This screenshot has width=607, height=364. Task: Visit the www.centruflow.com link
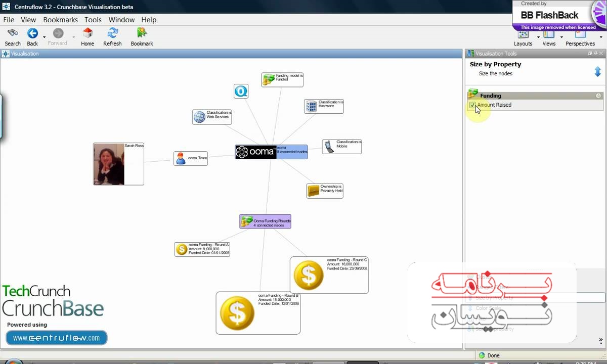(x=57, y=338)
